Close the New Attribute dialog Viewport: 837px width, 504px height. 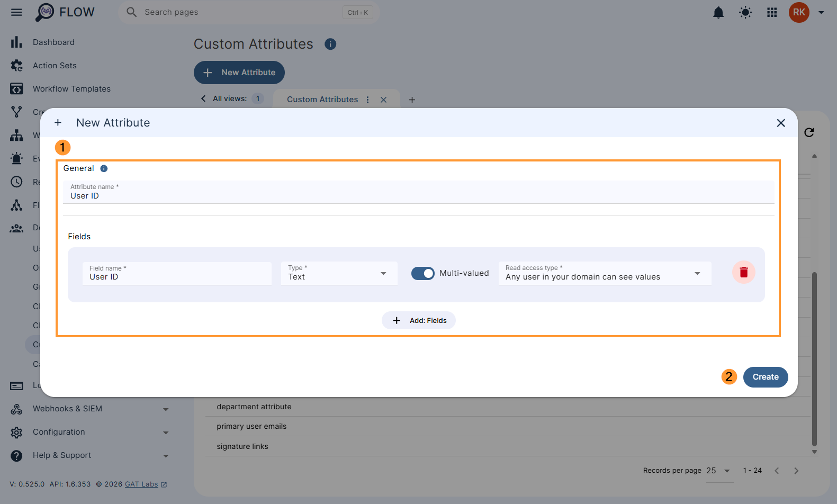point(780,123)
